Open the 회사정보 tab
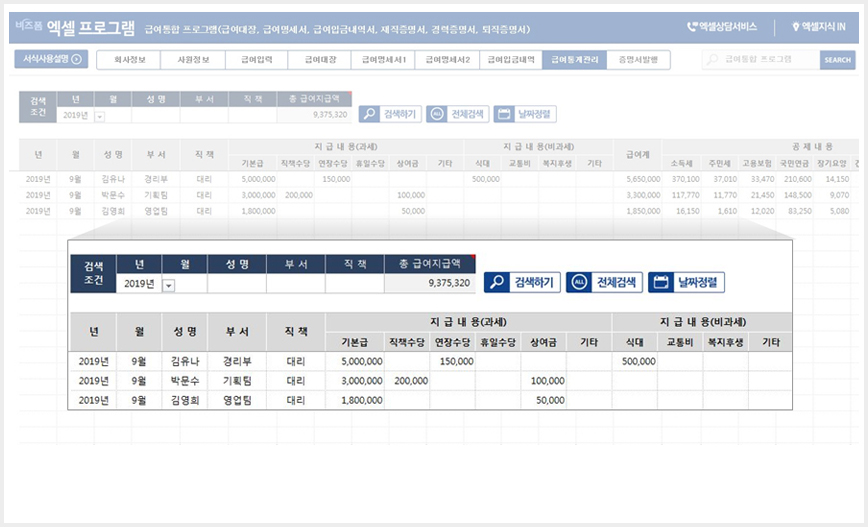This screenshot has height=527, width=868. pyautogui.click(x=129, y=60)
